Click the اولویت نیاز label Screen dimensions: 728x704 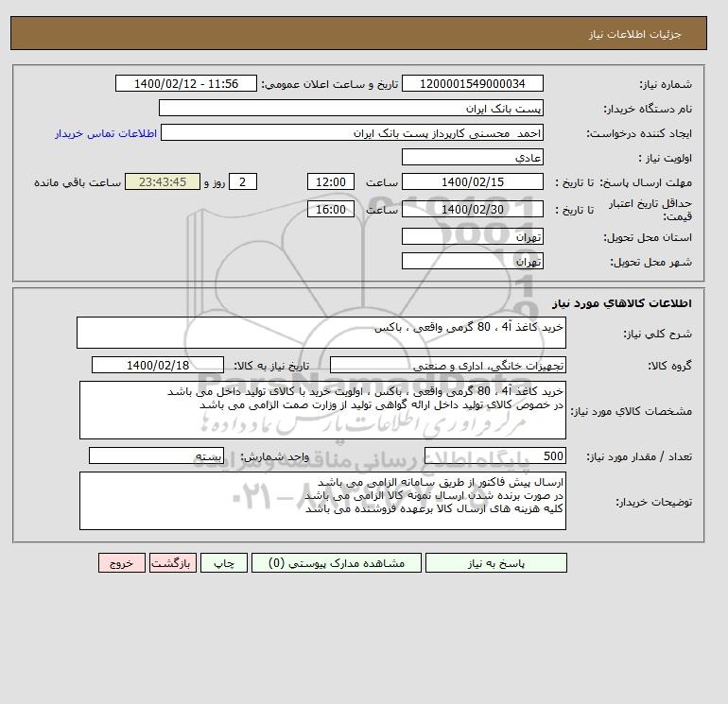coord(666,158)
